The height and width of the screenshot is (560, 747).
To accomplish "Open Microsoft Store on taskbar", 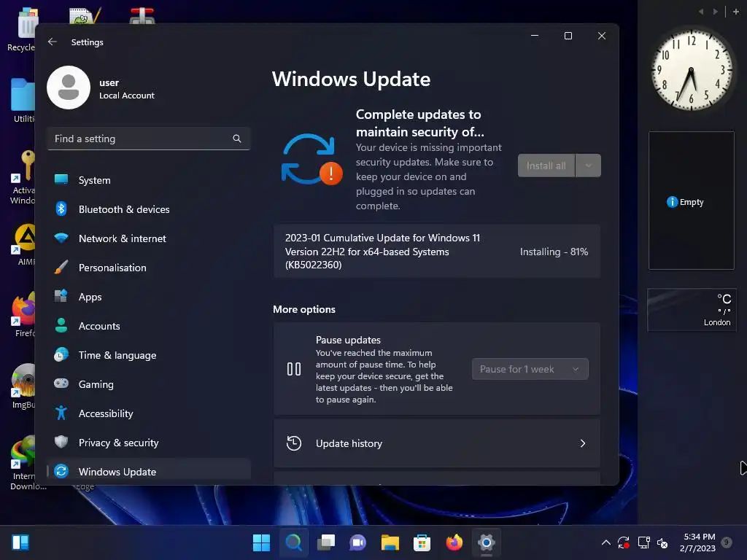I will coord(422,542).
